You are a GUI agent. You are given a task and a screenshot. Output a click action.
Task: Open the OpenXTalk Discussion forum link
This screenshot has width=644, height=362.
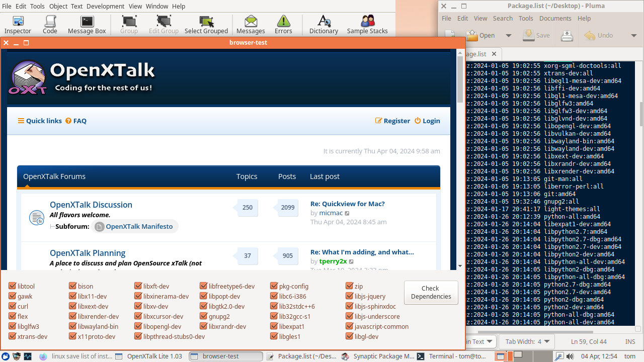91,205
